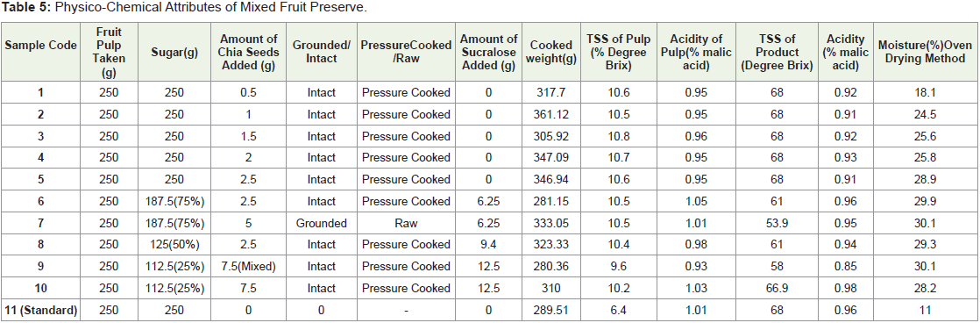Click cooked weight value 361.12

pyautogui.click(x=550, y=115)
